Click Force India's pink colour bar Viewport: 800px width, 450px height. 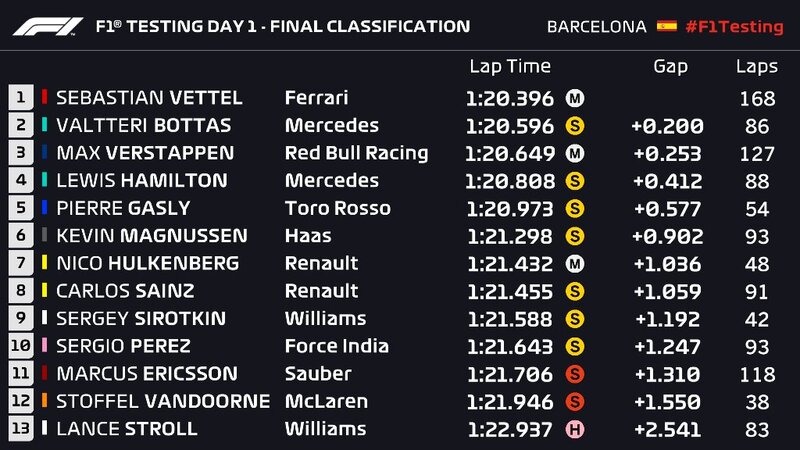44,346
